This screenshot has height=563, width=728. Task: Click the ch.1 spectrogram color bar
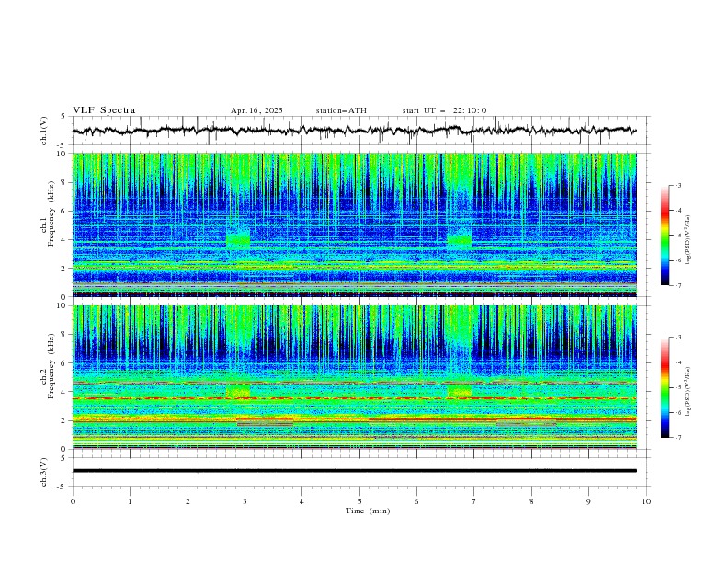pos(665,236)
